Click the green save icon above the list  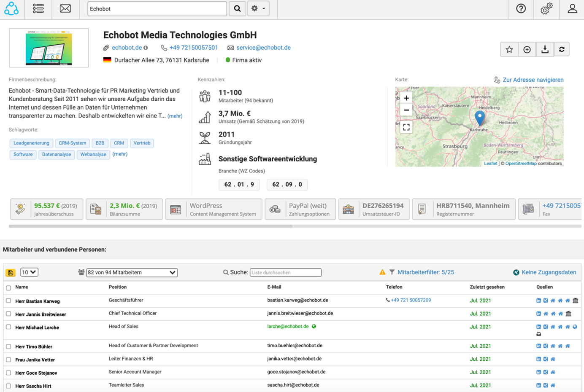[x=11, y=272]
